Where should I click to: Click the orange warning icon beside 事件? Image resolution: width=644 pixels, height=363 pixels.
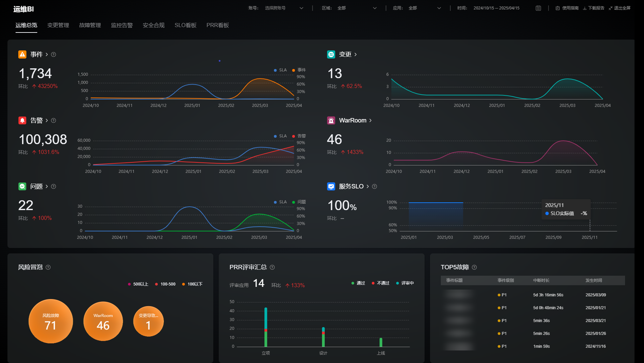point(22,54)
